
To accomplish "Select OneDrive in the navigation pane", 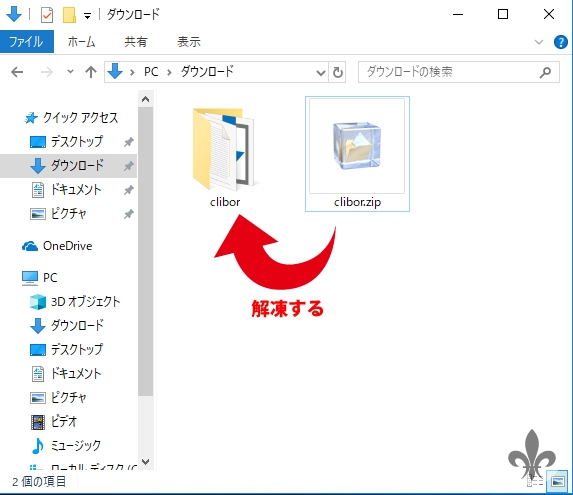I will pyautogui.click(x=57, y=246).
